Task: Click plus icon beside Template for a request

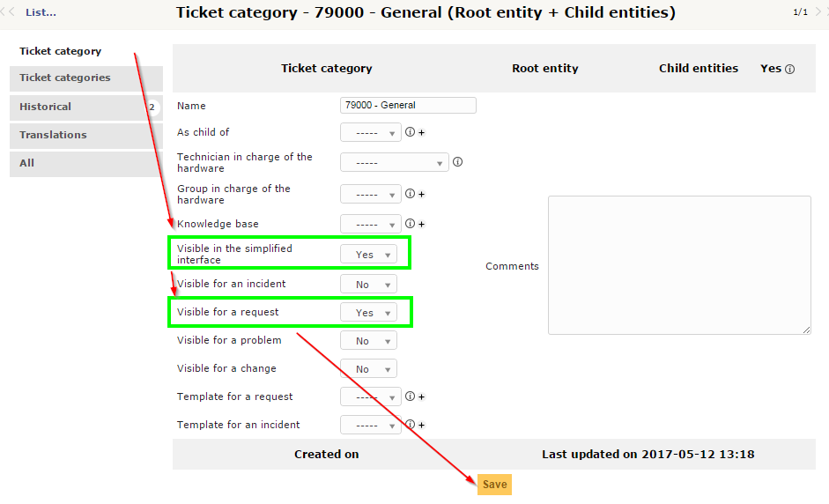Action: [x=421, y=397]
